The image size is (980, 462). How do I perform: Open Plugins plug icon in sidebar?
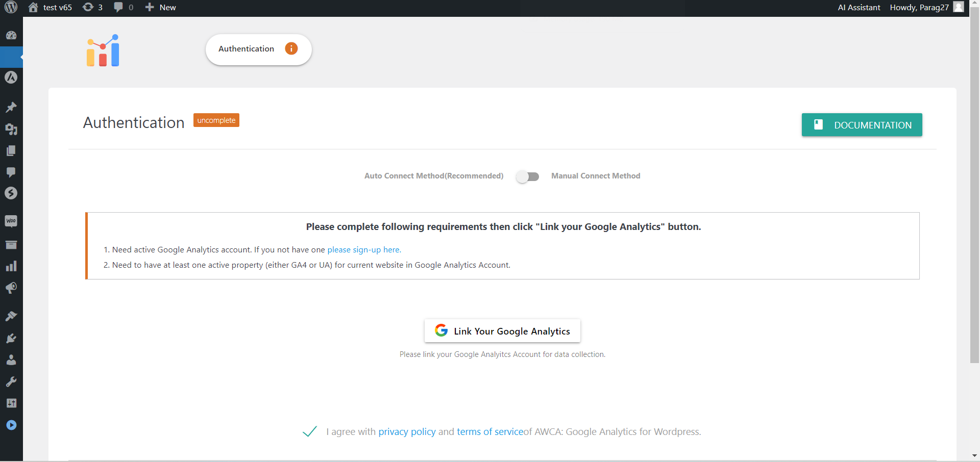click(x=11, y=339)
